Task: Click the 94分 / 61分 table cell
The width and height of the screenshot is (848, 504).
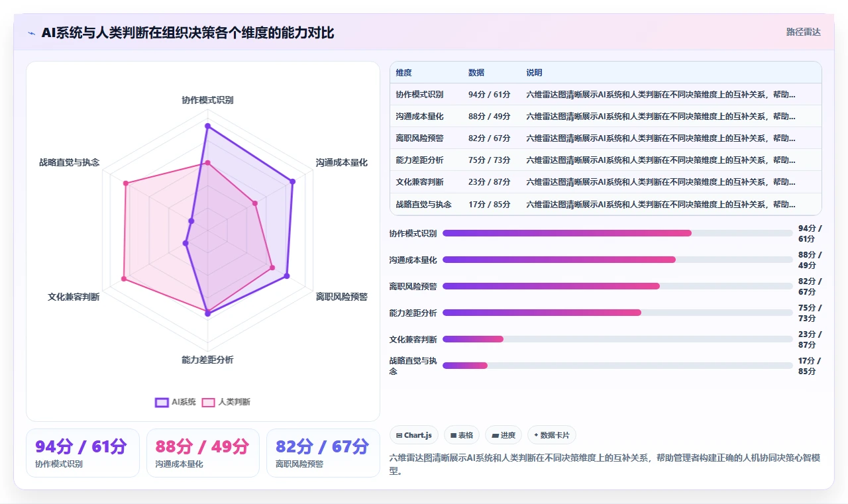Action: 490,95
